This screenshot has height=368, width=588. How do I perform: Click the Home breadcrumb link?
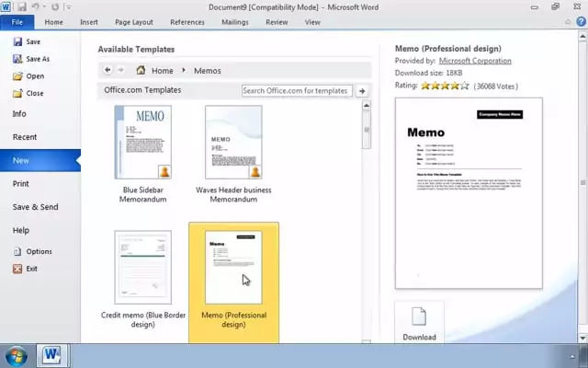tap(163, 71)
